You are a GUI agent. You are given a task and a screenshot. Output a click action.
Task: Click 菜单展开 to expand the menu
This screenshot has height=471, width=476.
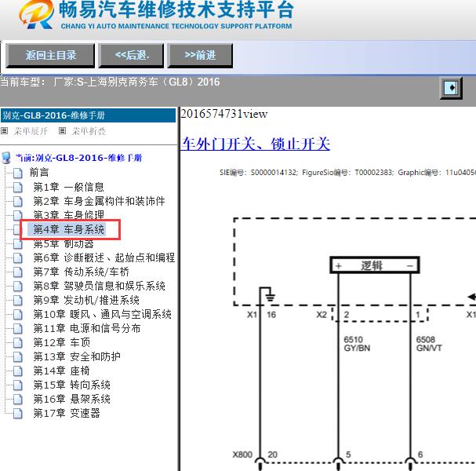31,131
